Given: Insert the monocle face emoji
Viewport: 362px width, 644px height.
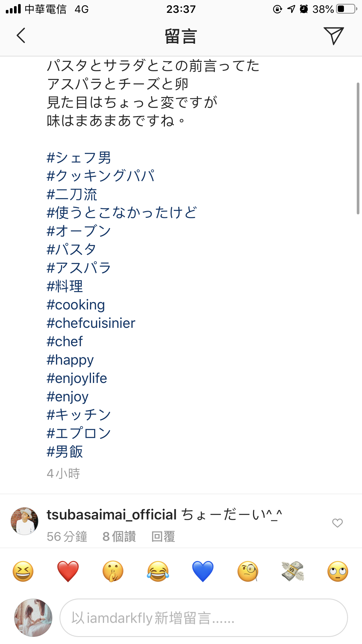Looking at the screenshot, I should coord(248,571).
